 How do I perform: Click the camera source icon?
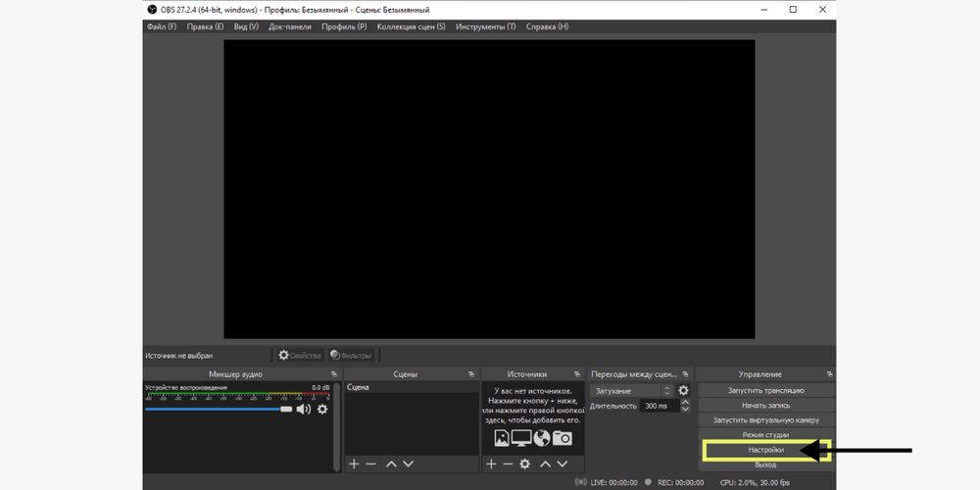coord(562,438)
